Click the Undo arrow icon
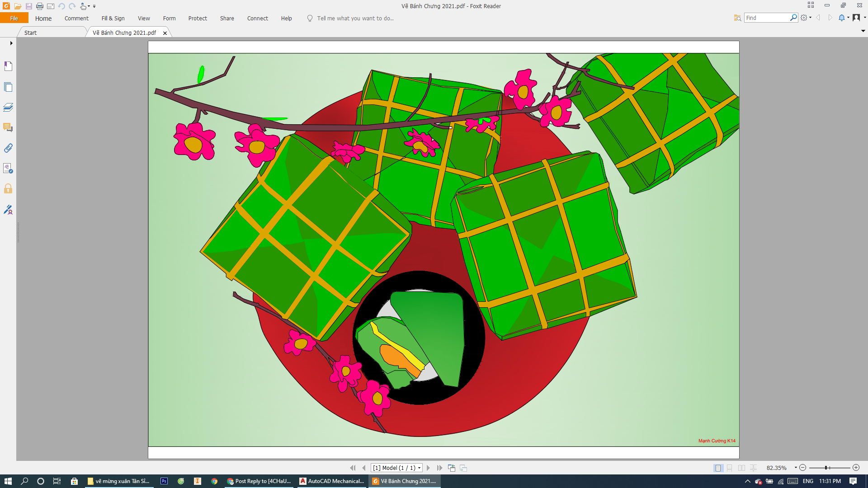The image size is (868, 488). coord(61,6)
